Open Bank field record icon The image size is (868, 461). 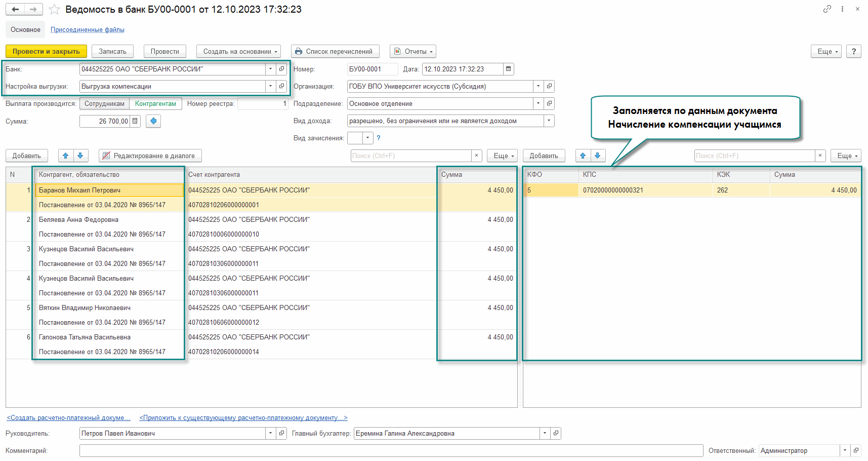click(x=282, y=69)
